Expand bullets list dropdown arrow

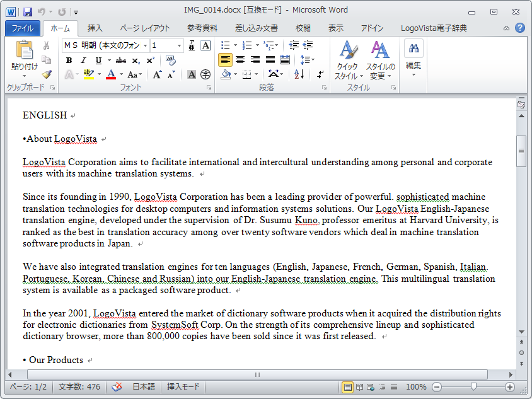(x=235, y=45)
